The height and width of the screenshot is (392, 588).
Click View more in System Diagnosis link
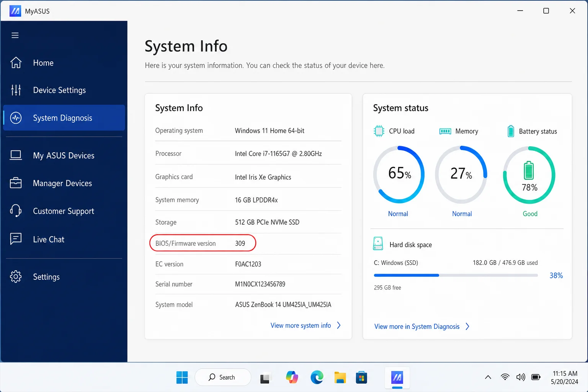pos(417,327)
